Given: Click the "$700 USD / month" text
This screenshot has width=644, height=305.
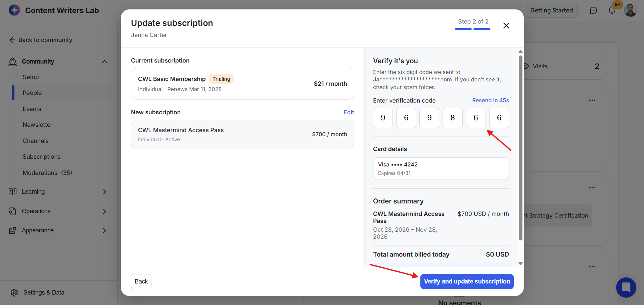Looking at the screenshot, I should pos(483,214).
